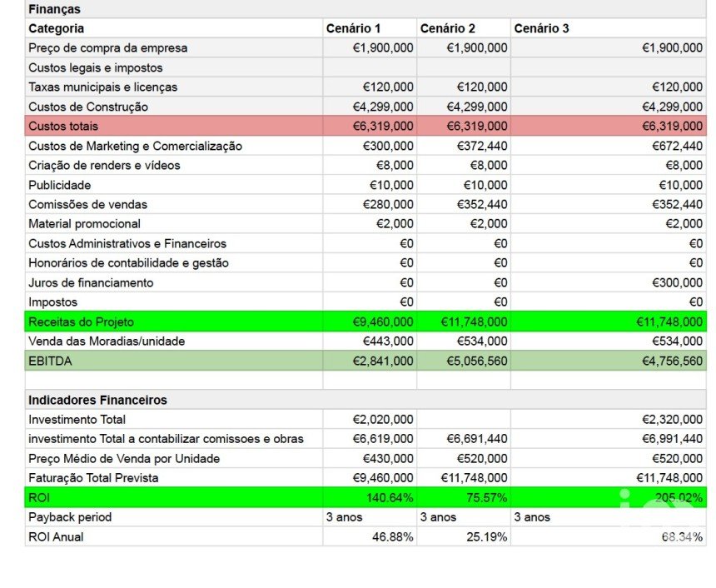This screenshot has height=588, width=716.
Task: Select the 'Custos totais' row label
Action: click(x=63, y=126)
